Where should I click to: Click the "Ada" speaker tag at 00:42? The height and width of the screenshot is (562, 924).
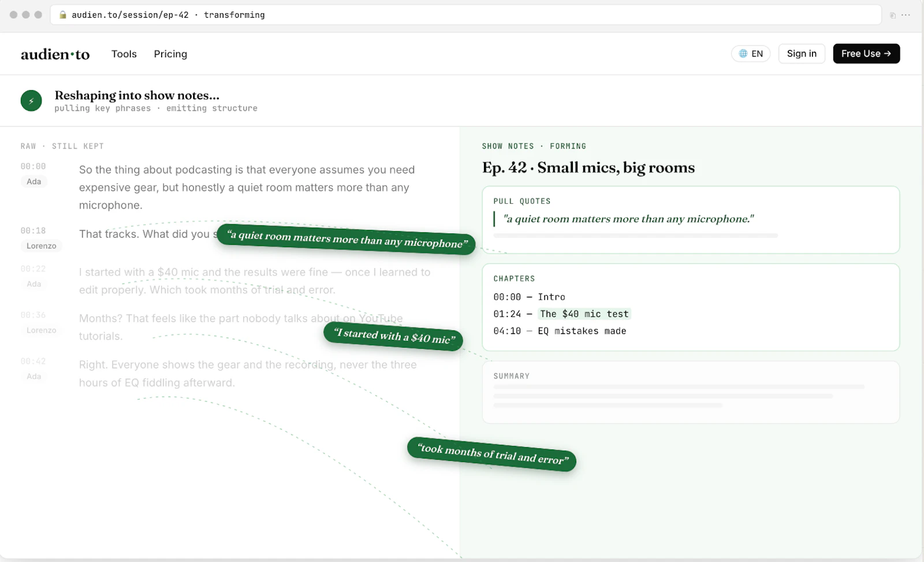pos(34,377)
